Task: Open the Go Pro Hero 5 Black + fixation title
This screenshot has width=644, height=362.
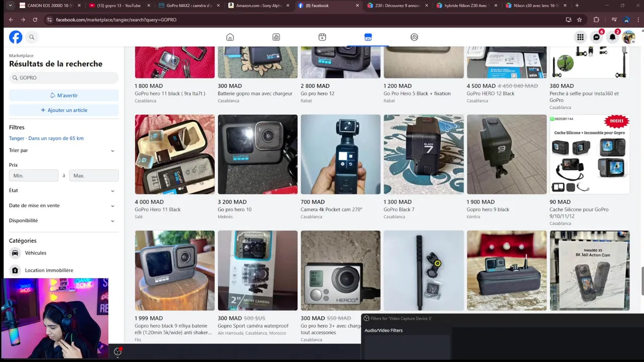Action: [417, 94]
